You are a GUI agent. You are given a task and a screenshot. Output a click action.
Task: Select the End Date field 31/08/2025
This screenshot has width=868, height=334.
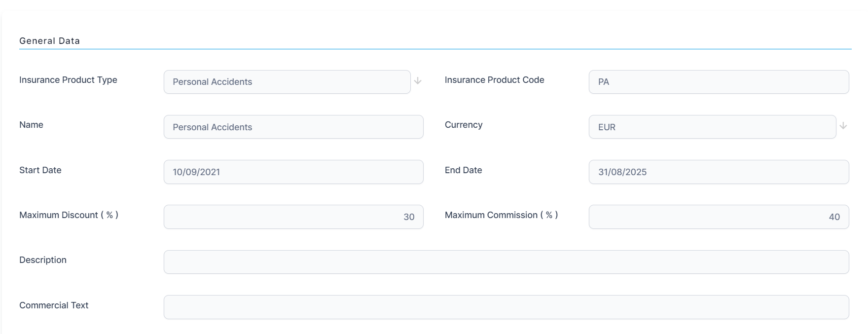point(718,172)
